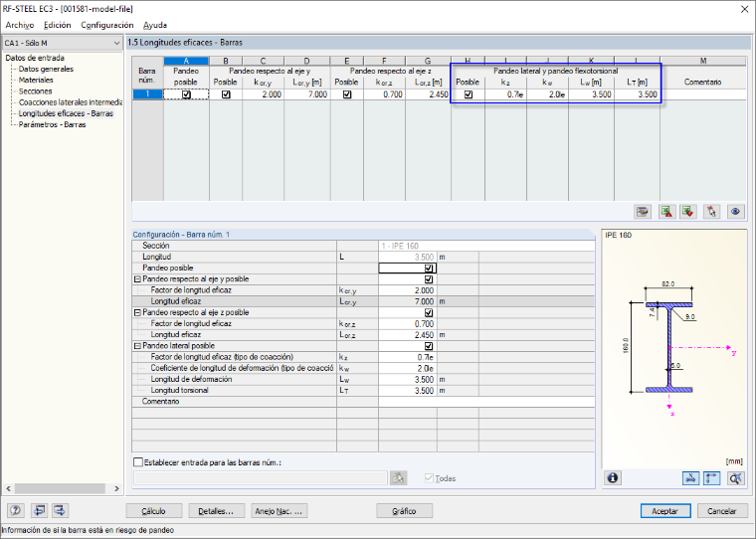Viewport: 756px width, 539px height.
Task: Click the pick-member cursor icon above the configuration panel
Action: [711, 211]
